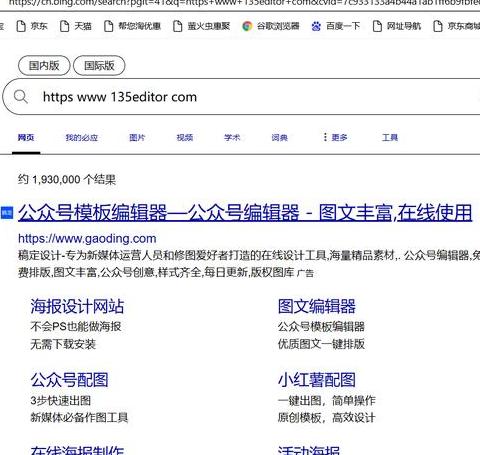Screen dimensions: 480x455
Task: Click the 稿定设计 ad description text
Action: (x=249, y=264)
